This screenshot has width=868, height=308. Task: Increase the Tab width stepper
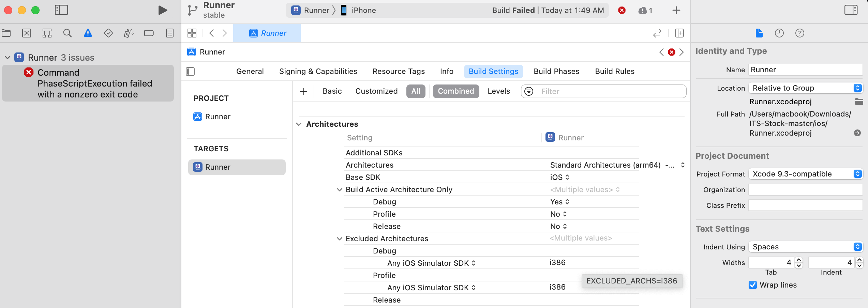pos(799,260)
